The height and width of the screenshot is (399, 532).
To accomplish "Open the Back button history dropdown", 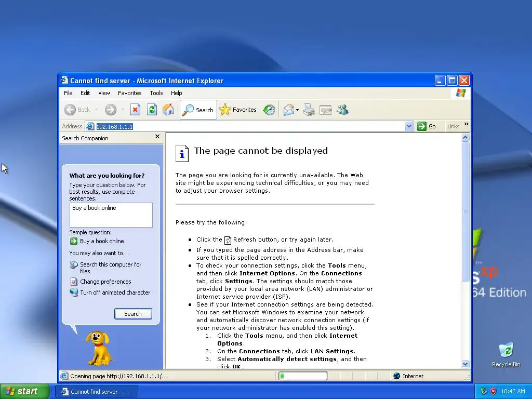I will coord(96,110).
